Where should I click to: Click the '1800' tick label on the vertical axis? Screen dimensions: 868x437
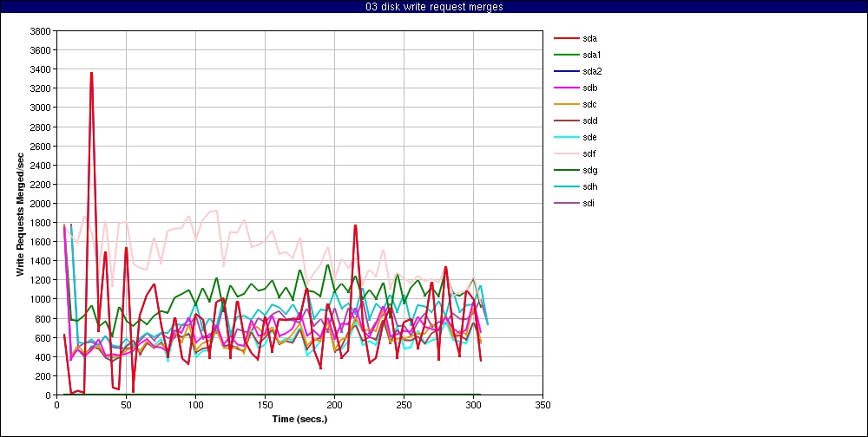click(42, 222)
